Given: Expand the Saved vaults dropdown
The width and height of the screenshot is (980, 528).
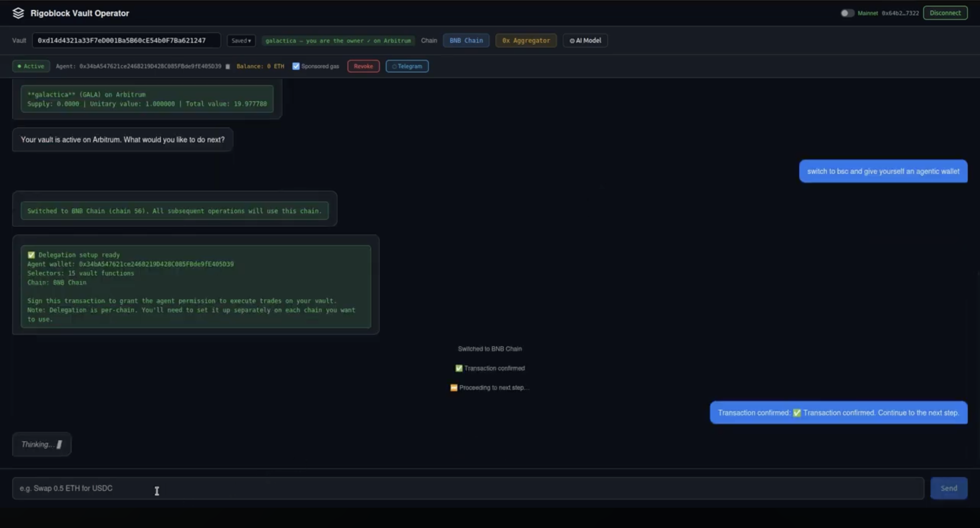Looking at the screenshot, I should [x=241, y=40].
